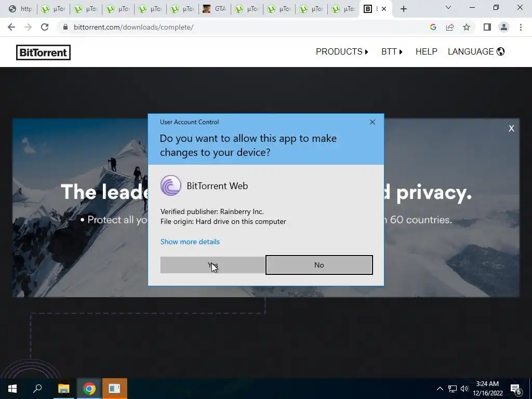Close the User Account Control dialog

point(372,122)
